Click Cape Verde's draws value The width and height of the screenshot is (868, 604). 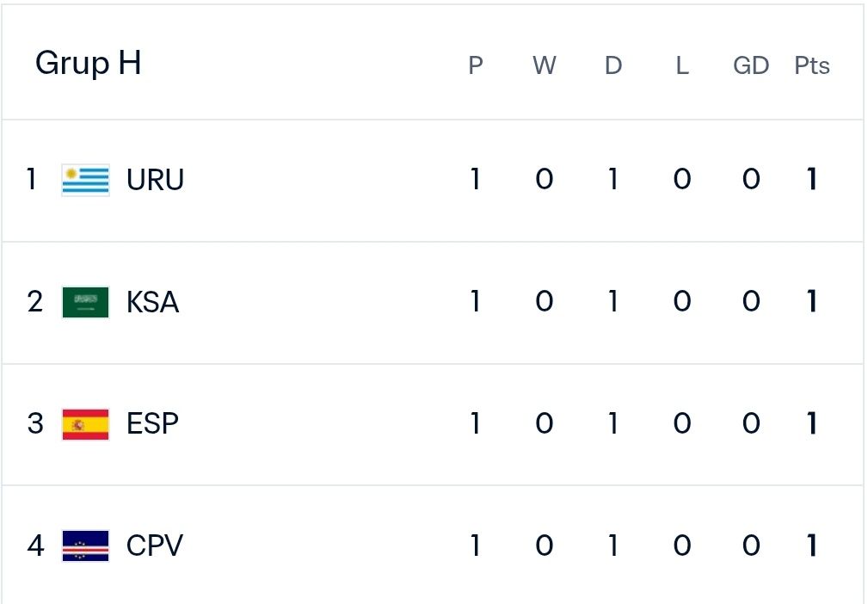click(x=613, y=545)
